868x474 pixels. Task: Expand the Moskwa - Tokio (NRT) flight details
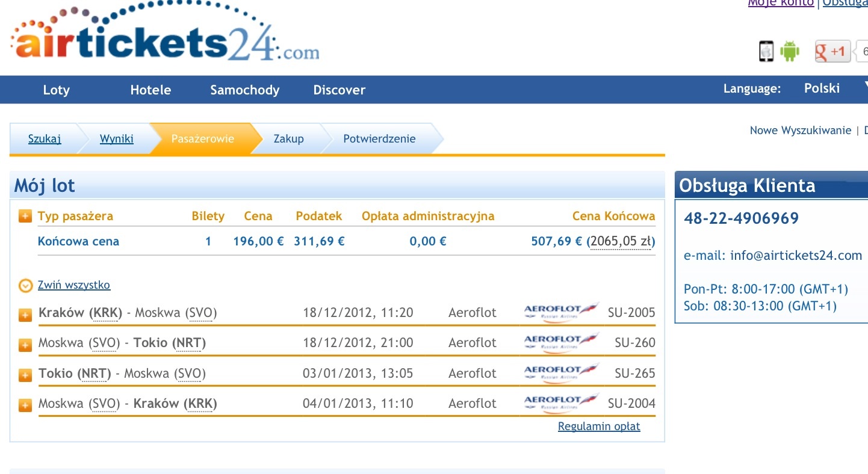25,345
